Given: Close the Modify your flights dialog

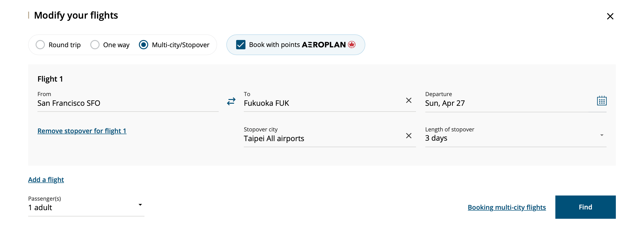Looking at the screenshot, I should click(610, 17).
